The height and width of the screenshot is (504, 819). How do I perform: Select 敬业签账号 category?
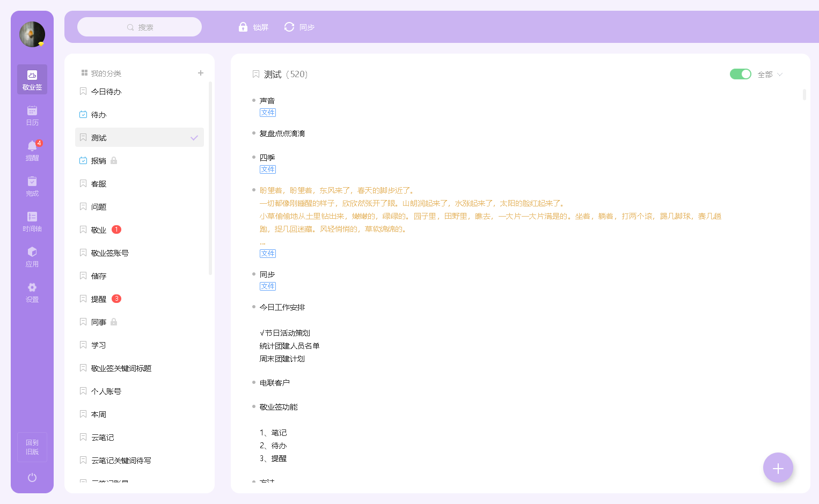click(x=140, y=253)
